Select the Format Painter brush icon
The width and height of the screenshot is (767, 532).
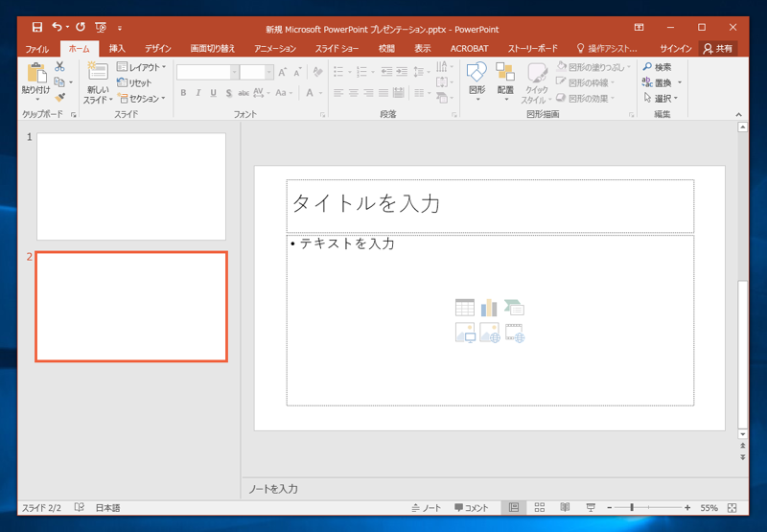(x=59, y=98)
